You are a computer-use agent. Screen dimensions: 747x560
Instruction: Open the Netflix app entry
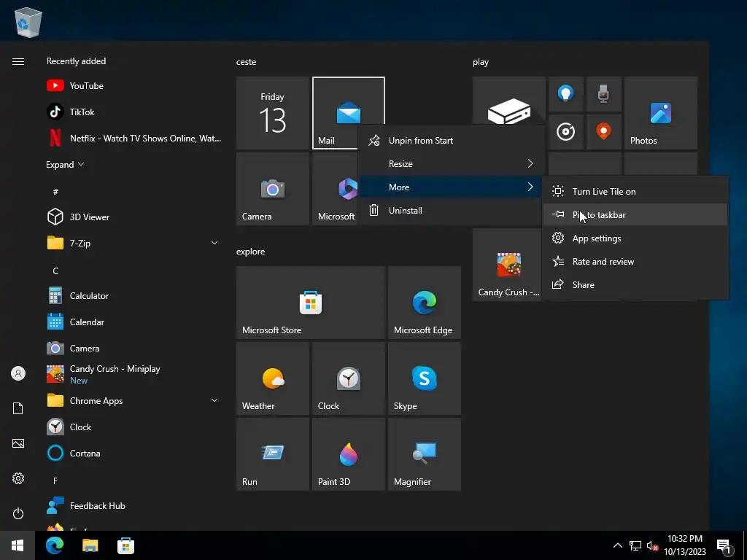click(x=133, y=138)
